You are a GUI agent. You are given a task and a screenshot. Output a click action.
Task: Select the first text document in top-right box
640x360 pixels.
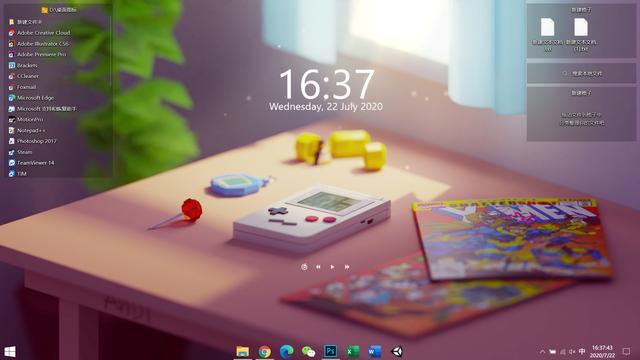548,34
